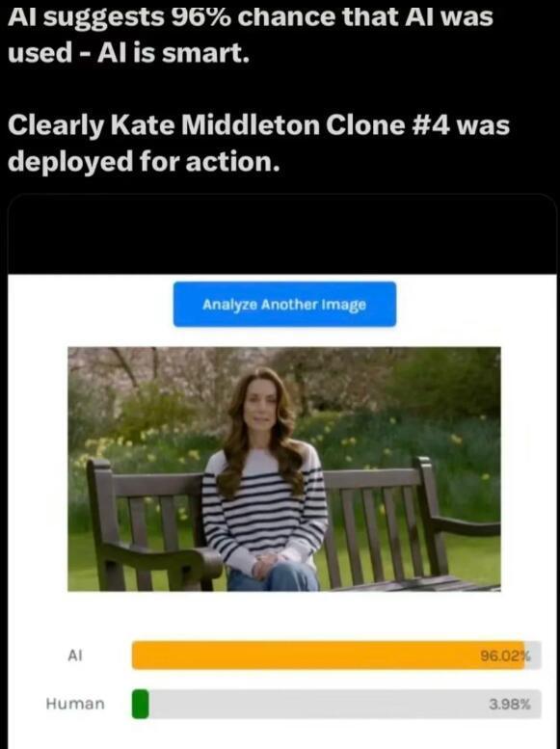Click the Analyze Another Image button
The image size is (560, 749).
[x=284, y=305]
